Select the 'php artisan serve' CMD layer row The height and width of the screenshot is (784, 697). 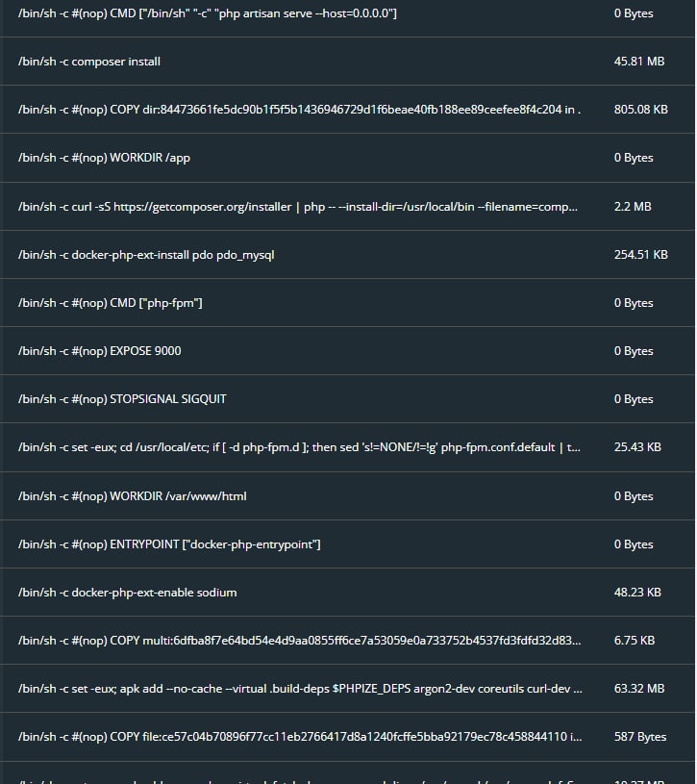pos(208,13)
